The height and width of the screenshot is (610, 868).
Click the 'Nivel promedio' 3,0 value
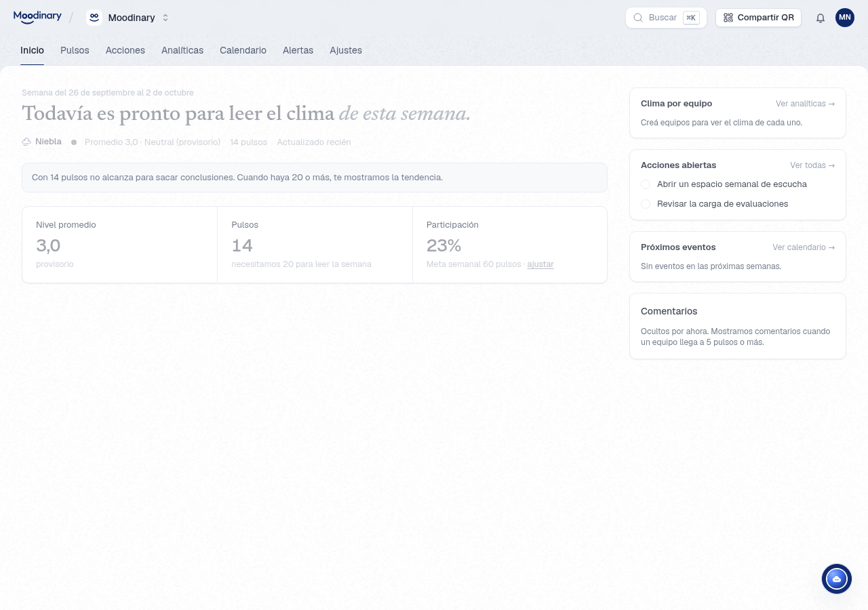tap(48, 245)
